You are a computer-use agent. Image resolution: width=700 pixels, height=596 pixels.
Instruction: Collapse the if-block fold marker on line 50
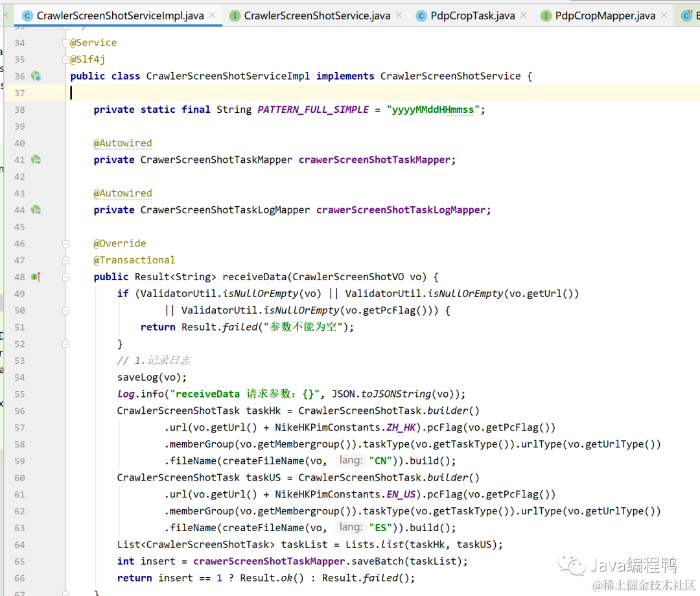coord(65,311)
